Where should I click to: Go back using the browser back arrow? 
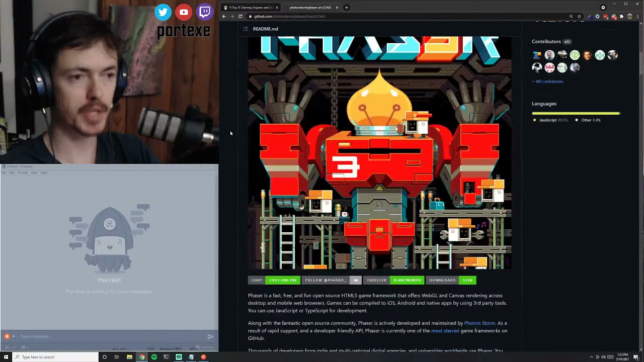coord(224,16)
